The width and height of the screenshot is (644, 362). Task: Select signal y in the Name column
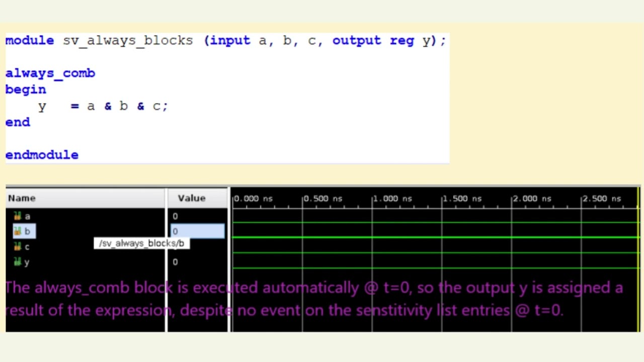27,262
